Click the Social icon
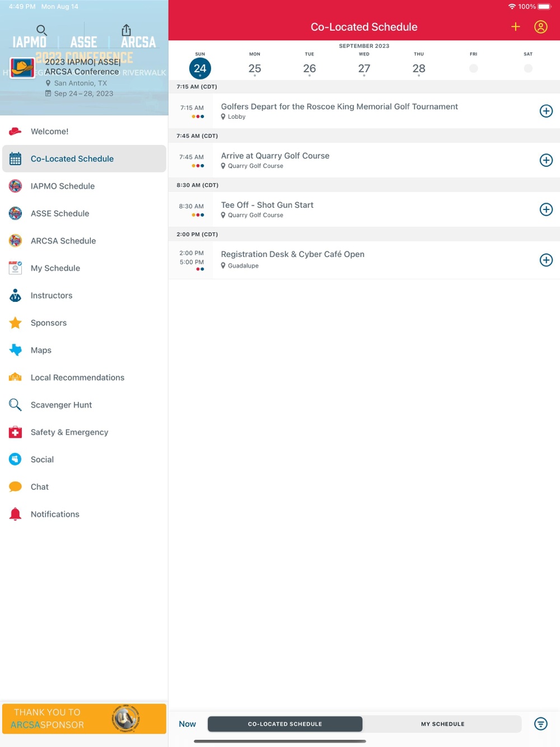 pyautogui.click(x=16, y=459)
